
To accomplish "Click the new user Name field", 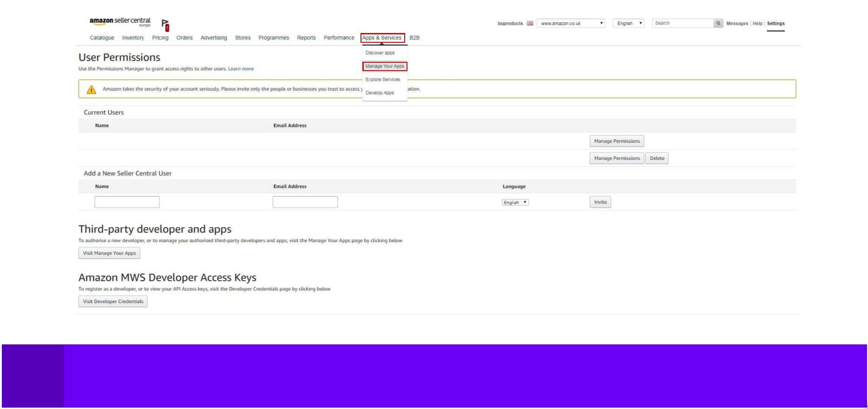I will 127,202.
